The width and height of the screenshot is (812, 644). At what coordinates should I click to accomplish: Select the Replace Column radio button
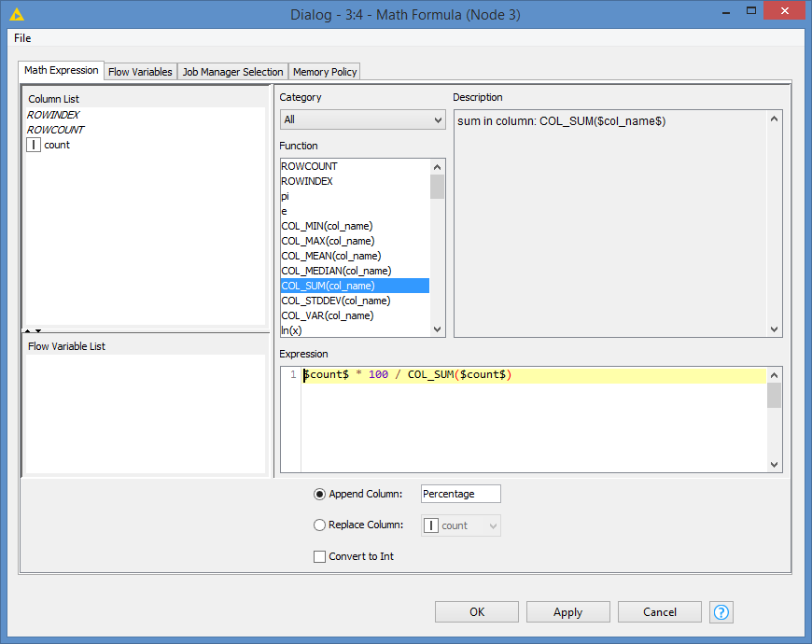(x=318, y=525)
